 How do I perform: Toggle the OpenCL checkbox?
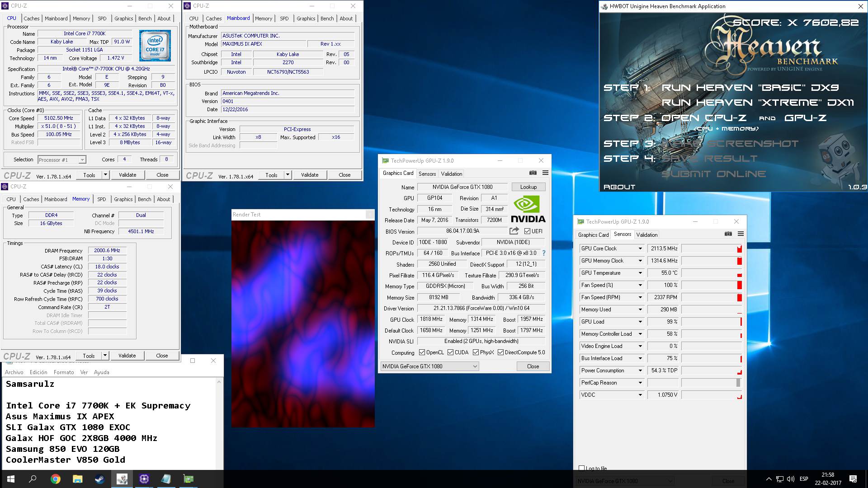[422, 352]
